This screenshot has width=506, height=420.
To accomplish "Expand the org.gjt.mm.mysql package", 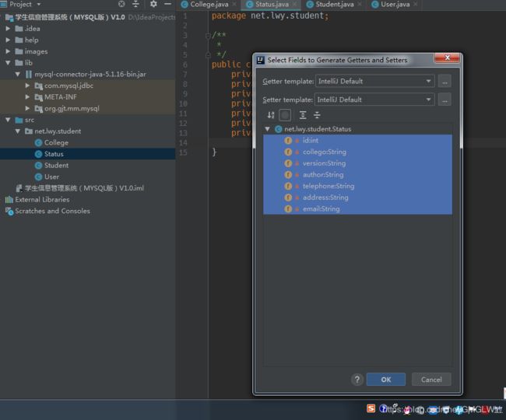I will tap(27, 108).
